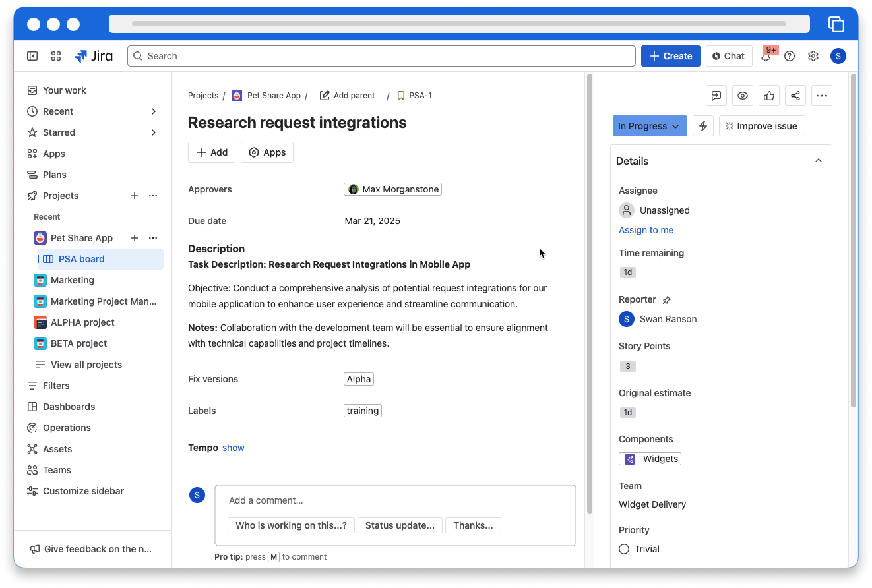Add a project via plus next to Projects

[135, 196]
